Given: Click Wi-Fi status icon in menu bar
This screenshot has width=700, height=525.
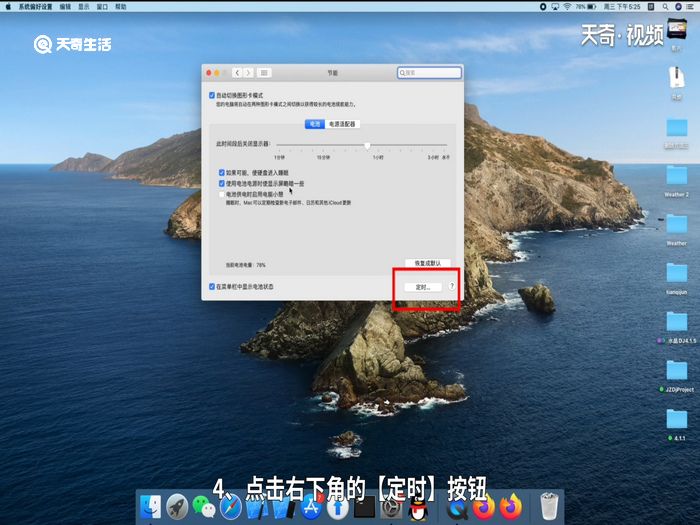Looking at the screenshot, I should [567, 6].
